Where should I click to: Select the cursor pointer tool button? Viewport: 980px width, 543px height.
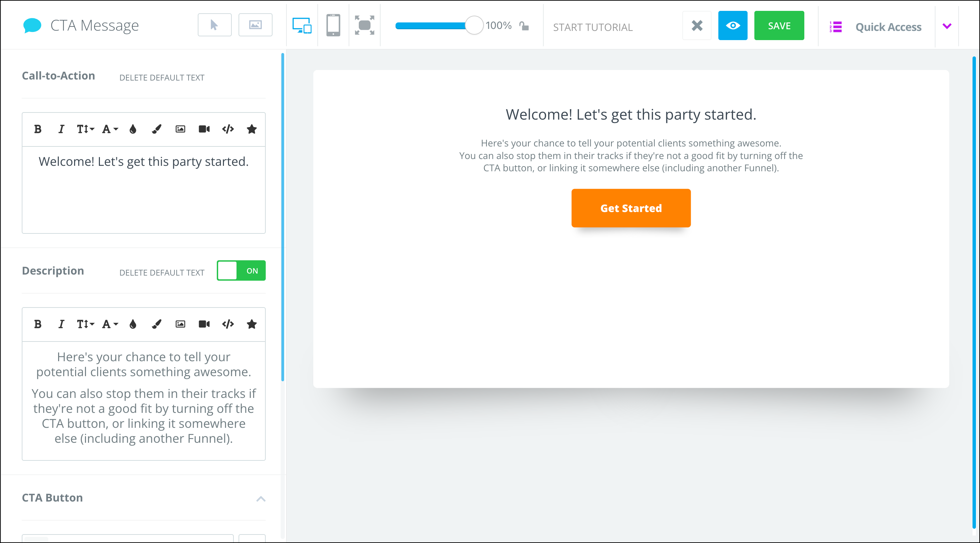click(214, 25)
